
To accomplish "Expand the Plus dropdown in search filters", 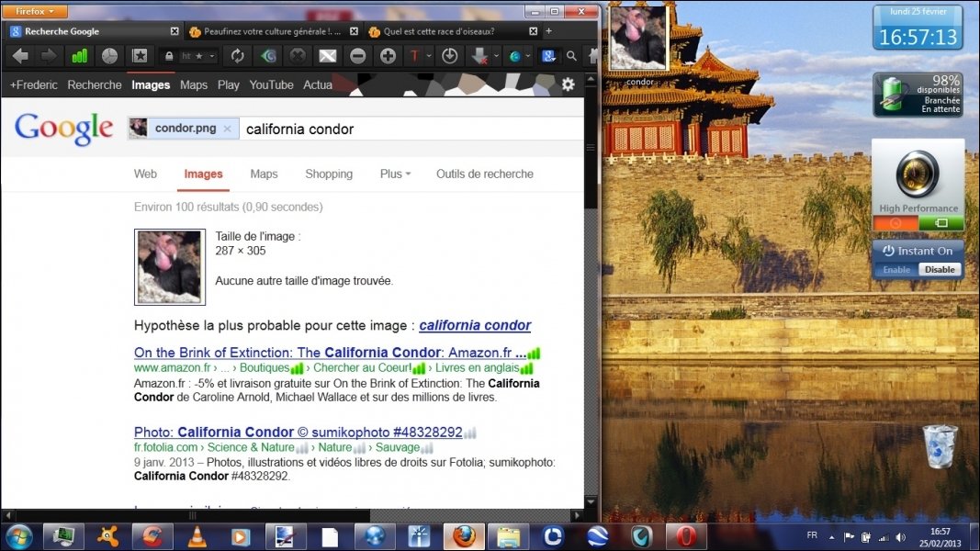I will (x=395, y=174).
